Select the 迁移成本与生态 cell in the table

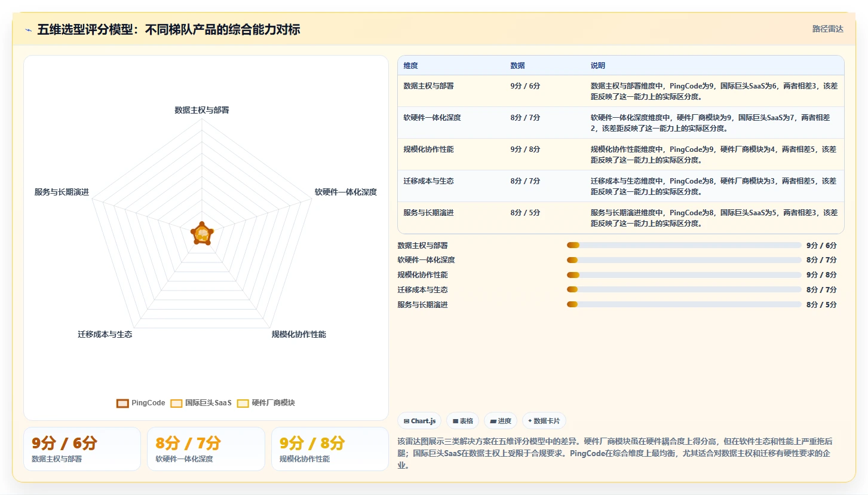(428, 181)
